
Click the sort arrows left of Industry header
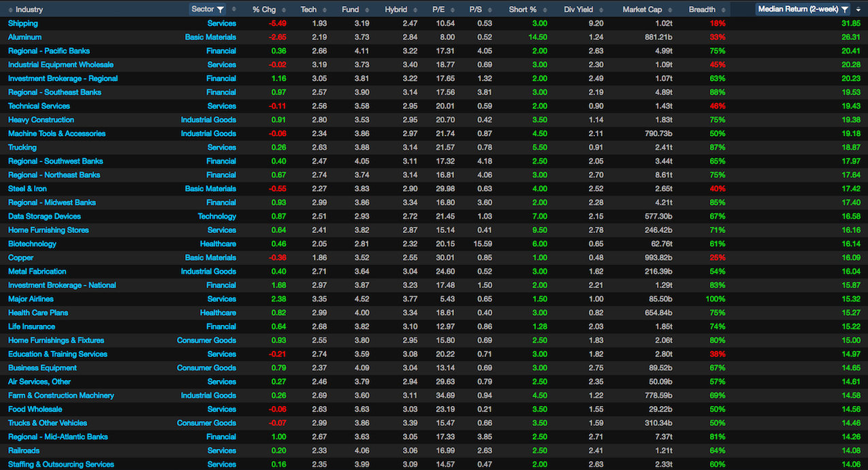(10, 10)
